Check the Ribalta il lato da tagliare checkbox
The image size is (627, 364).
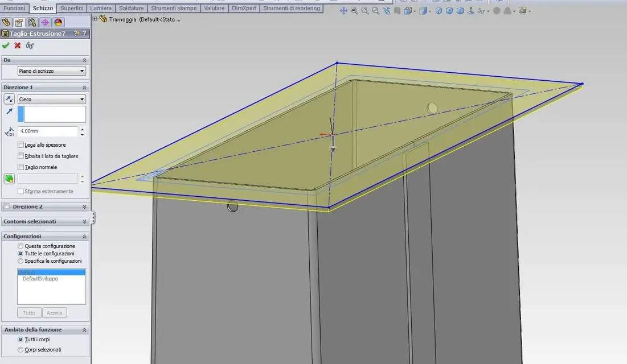click(x=21, y=156)
